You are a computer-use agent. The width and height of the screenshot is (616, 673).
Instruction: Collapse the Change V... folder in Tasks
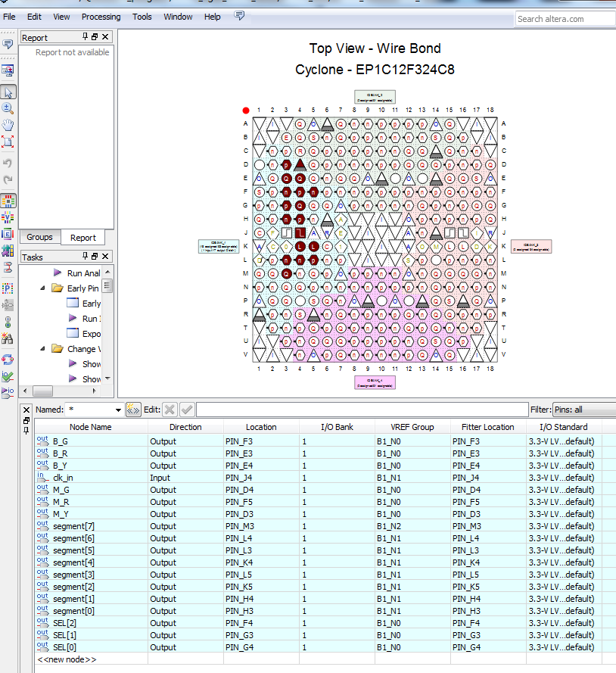42,348
